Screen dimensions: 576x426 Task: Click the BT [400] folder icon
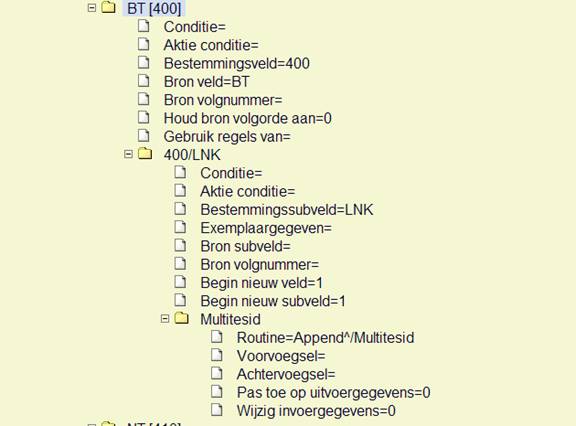coord(108,7)
